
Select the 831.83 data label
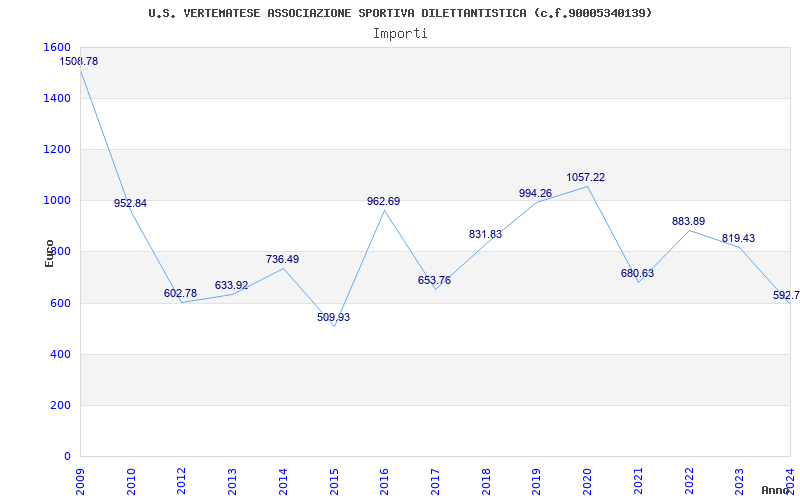(x=485, y=234)
